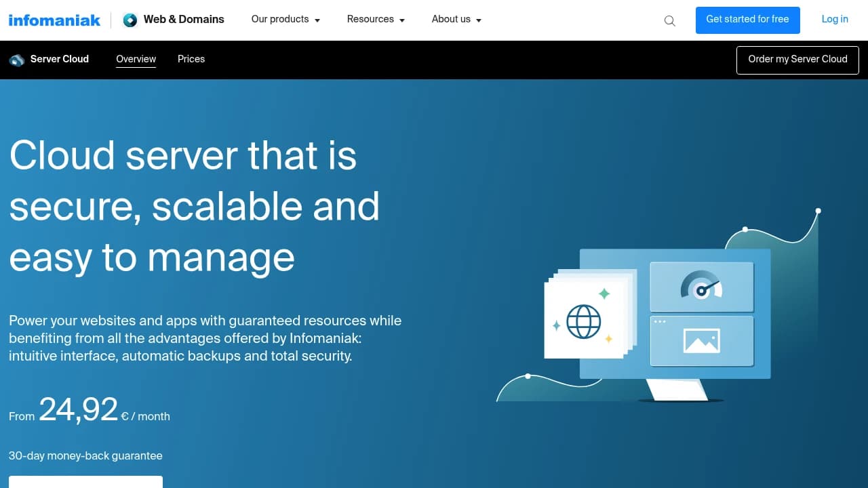Switch to the Overview tab
This screenshot has width=868, height=488.
(x=136, y=59)
